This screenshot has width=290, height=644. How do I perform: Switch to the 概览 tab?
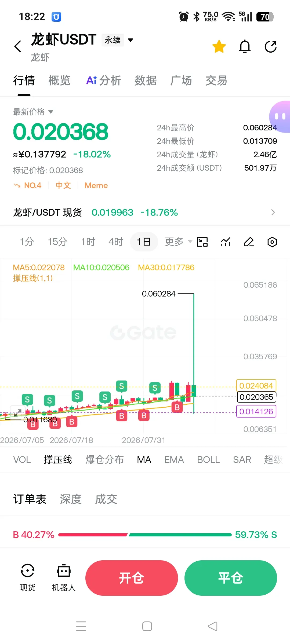tap(59, 80)
